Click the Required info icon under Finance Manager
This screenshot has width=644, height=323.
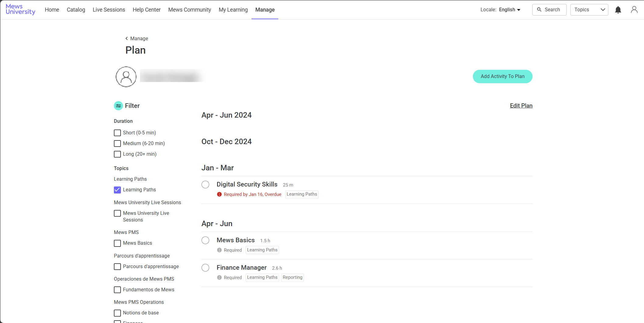[219, 278]
